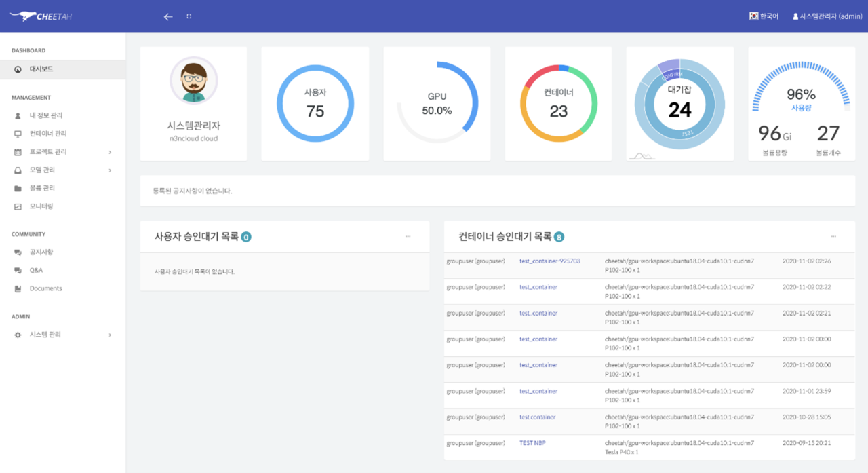Viewport: 868px width, 473px height.
Task: Go to 공지사항 in the sidebar
Action: pos(41,252)
